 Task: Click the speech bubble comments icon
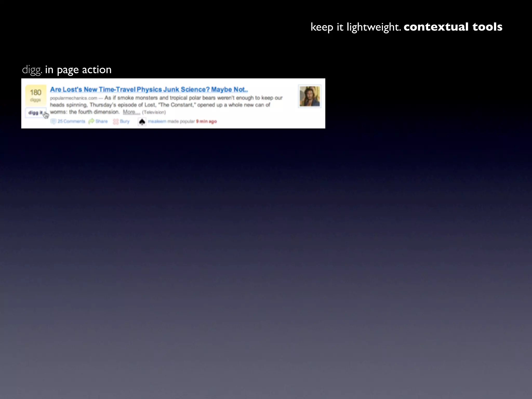pyautogui.click(x=53, y=121)
